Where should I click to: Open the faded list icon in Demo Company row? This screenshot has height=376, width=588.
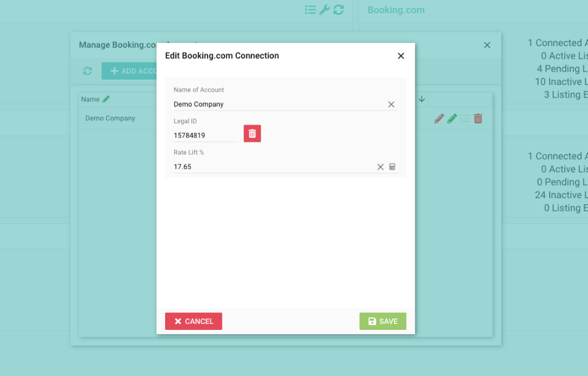coord(465,119)
